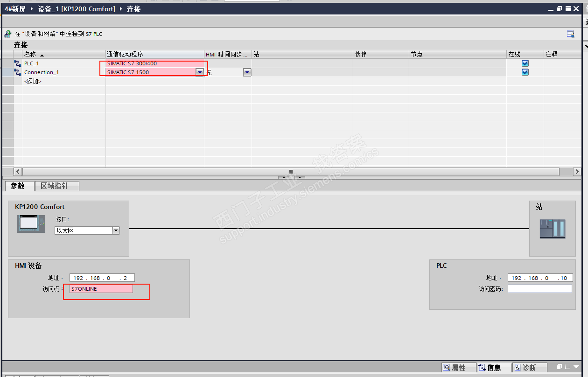This screenshot has width=588, height=377.
Task: Expand the splitter up arrow
Action: point(283,177)
